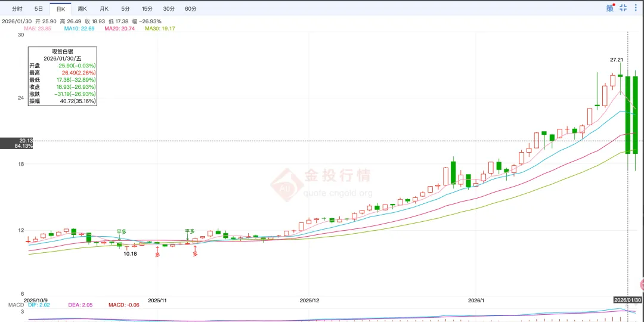This screenshot has width=644, height=322.
Task: Click the MACD indicator name label
Action: [x=16, y=305]
